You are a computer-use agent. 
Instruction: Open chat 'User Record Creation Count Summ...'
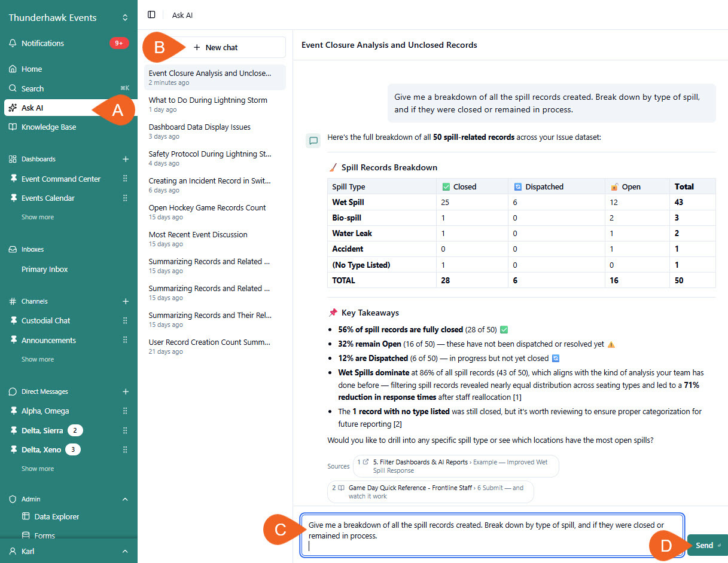(x=215, y=346)
